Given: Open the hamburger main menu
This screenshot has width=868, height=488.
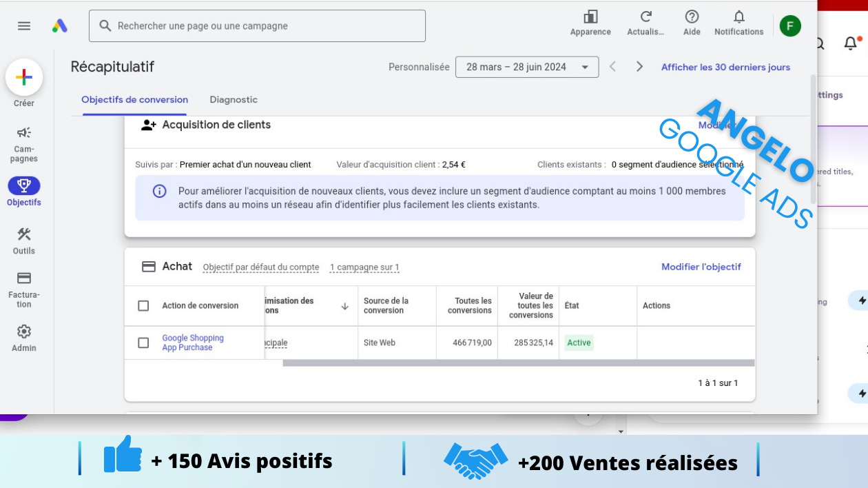Looking at the screenshot, I should coord(24,26).
